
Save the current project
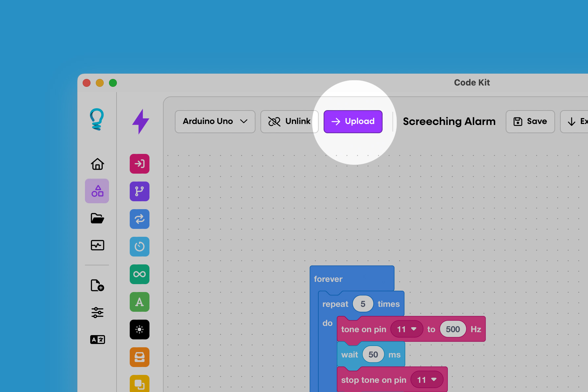(x=530, y=121)
